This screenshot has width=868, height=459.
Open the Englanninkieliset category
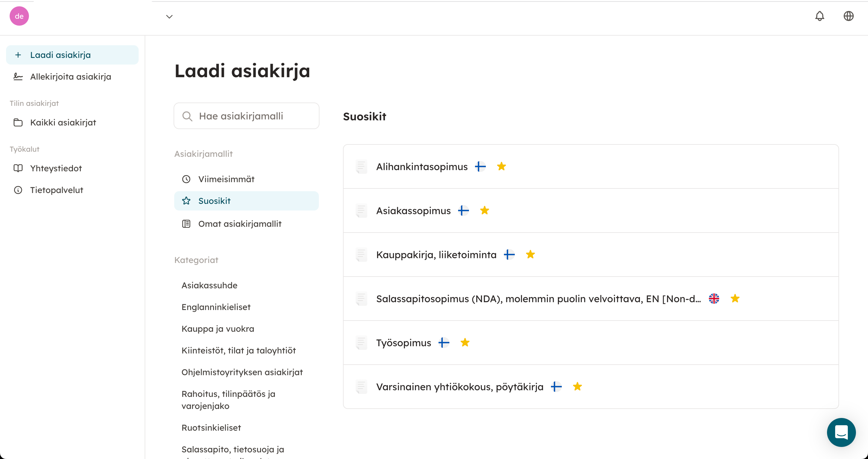click(x=216, y=307)
